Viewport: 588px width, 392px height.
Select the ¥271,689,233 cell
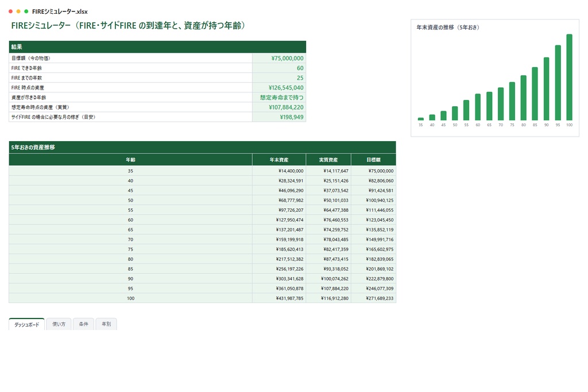[x=373, y=298]
